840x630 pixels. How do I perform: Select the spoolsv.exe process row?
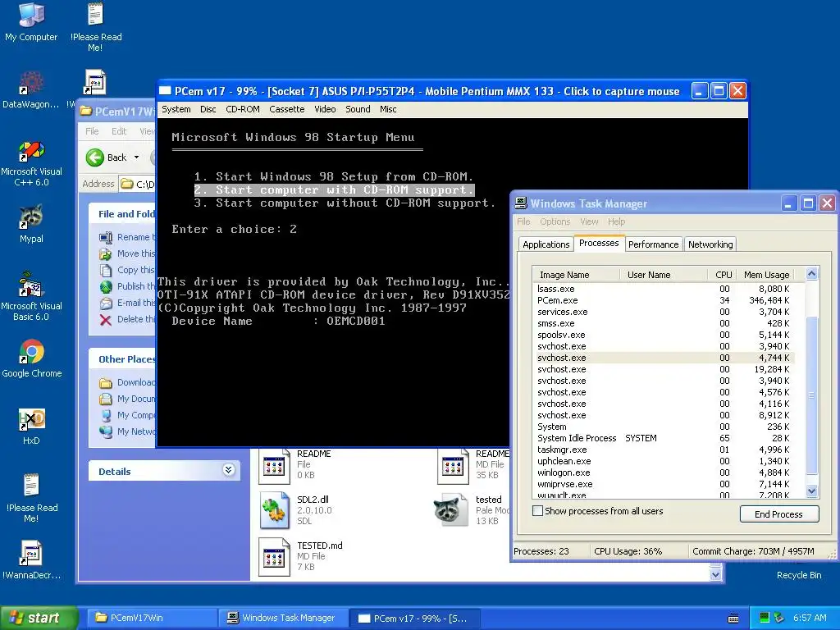(x=663, y=335)
